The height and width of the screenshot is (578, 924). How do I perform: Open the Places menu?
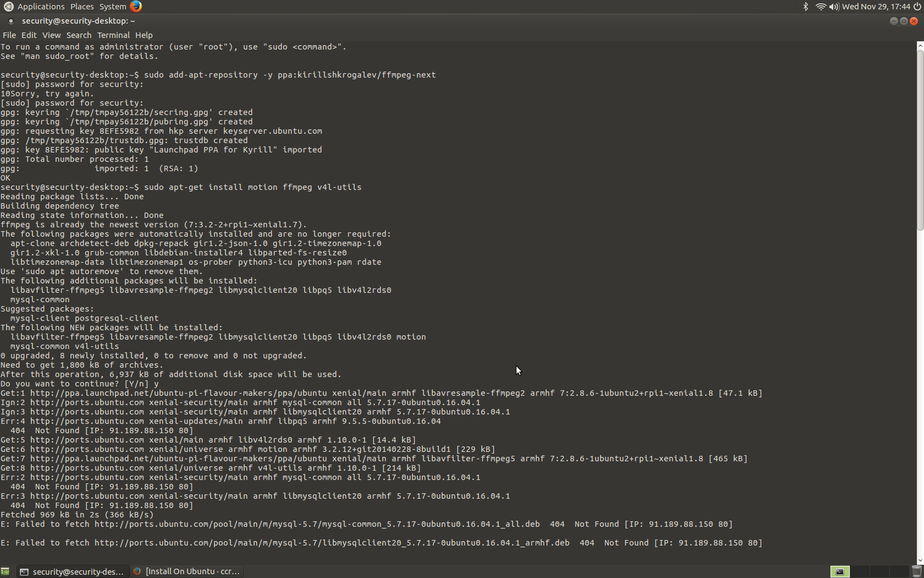tap(81, 7)
